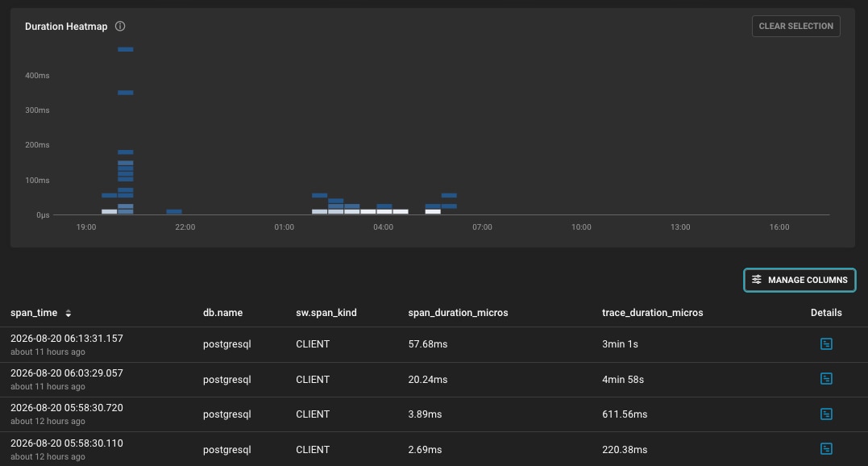The image size is (868, 466).
Task: Open the Duration Heatmap info icon
Action: pyautogui.click(x=120, y=26)
